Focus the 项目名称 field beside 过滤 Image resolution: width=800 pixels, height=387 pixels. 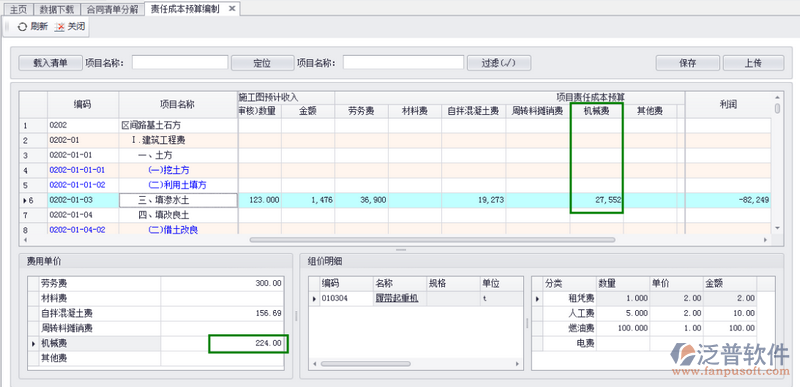pyautogui.click(x=403, y=63)
